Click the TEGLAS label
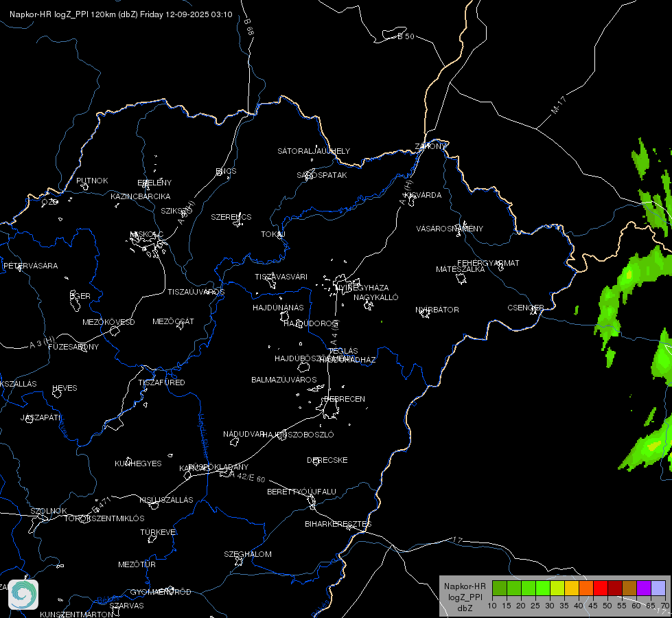The height and width of the screenshot is (618, 672). pyautogui.click(x=344, y=351)
